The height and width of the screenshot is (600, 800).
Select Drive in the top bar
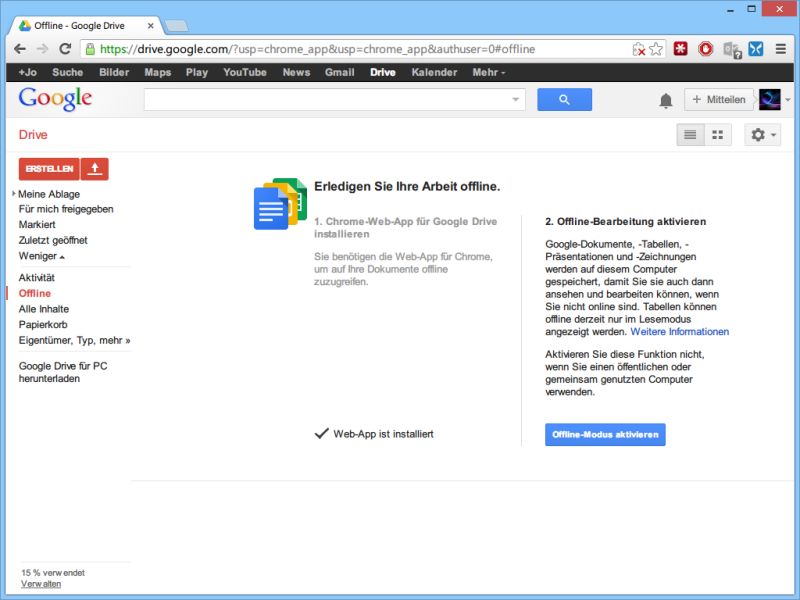click(x=383, y=72)
